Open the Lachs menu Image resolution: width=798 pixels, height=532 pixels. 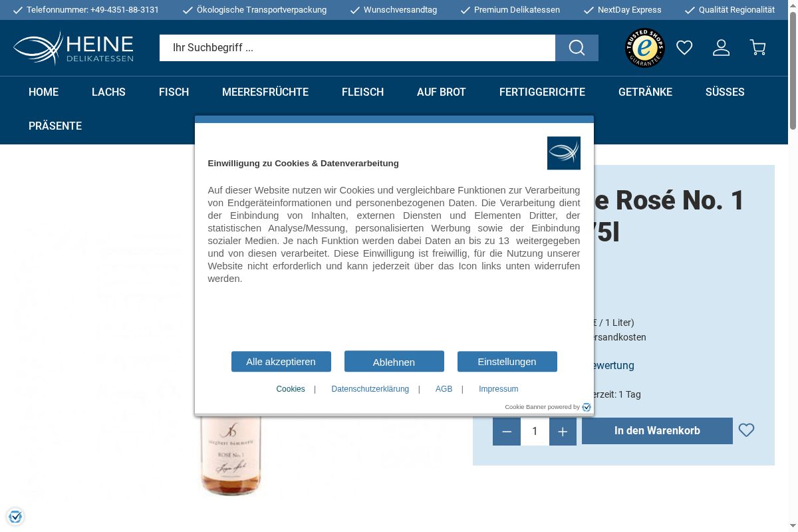point(108,92)
